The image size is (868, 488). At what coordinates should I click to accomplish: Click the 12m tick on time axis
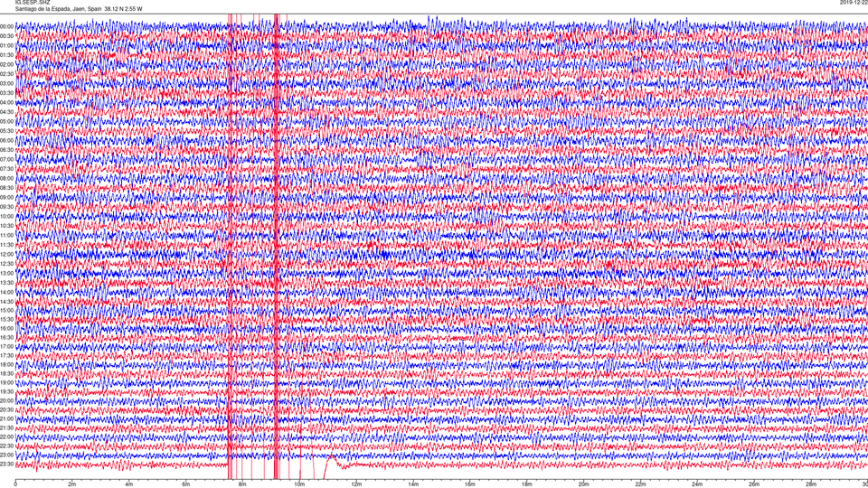tap(356, 484)
